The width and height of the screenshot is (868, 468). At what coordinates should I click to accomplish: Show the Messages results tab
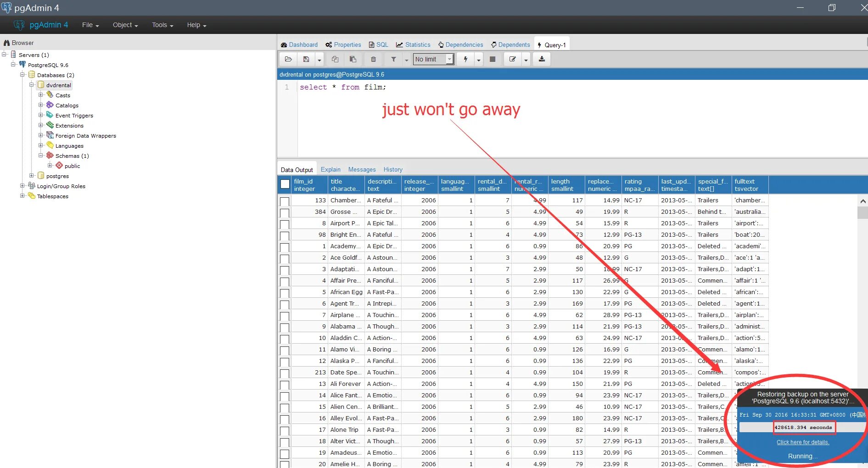tap(362, 169)
